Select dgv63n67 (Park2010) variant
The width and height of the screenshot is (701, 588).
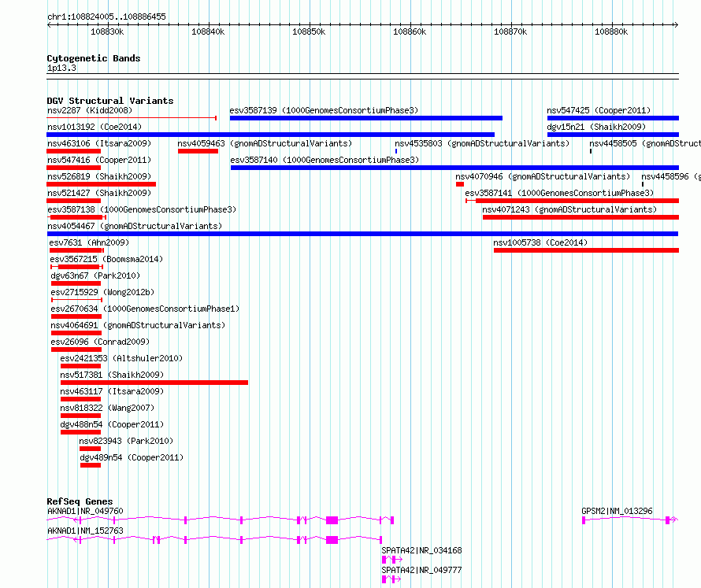click(95, 276)
